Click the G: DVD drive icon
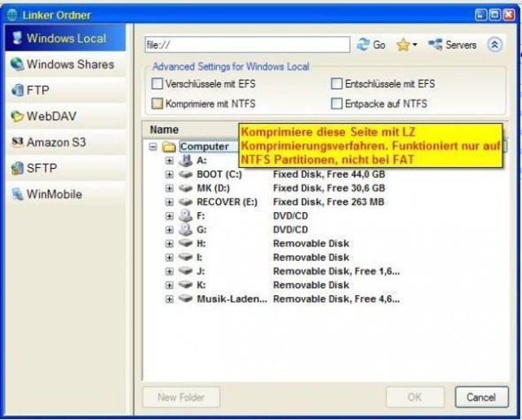Viewport: 522px width, 420px height. tap(185, 229)
